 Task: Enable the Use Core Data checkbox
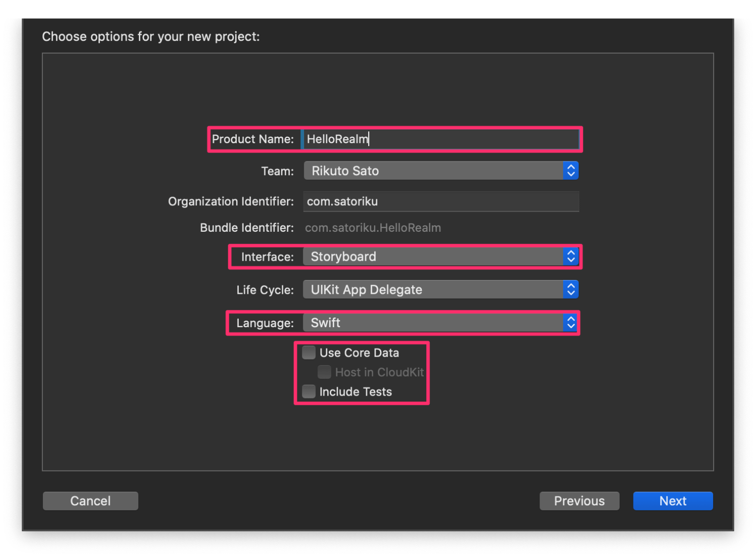[x=309, y=352]
